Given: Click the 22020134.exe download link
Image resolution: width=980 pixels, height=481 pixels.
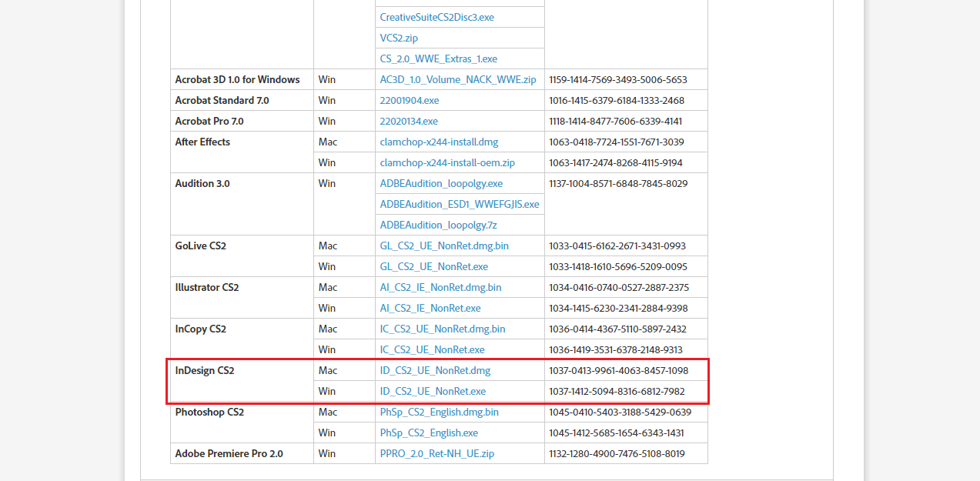Looking at the screenshot, I should 409,121.
